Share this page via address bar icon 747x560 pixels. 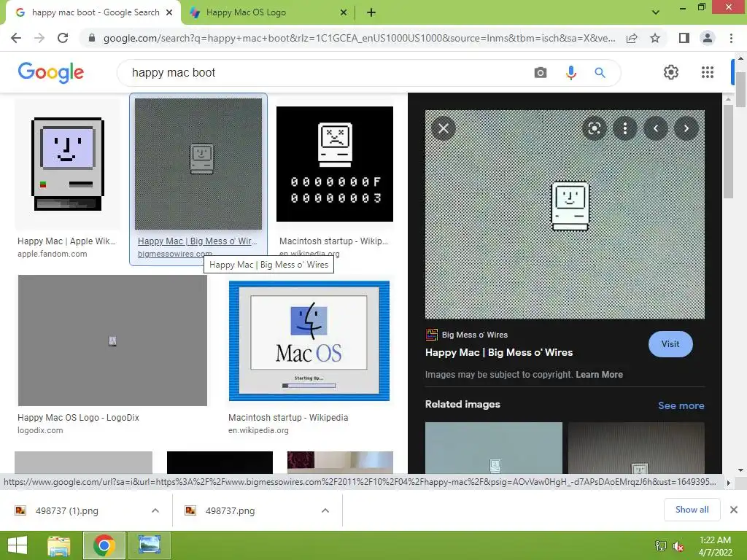coord(632,38)
